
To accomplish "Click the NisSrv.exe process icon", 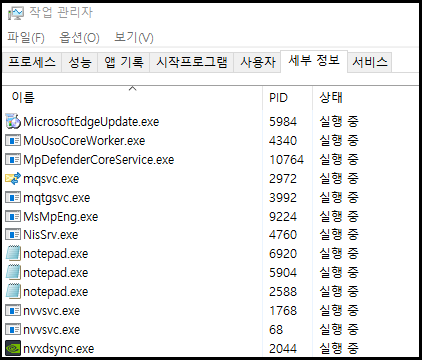I will tap(13, 234).
